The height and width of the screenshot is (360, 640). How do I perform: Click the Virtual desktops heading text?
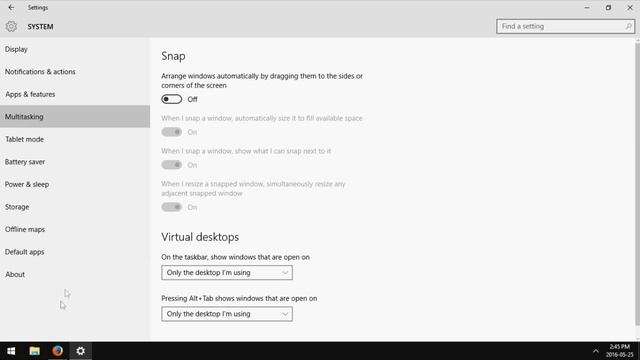click(200, 237)
